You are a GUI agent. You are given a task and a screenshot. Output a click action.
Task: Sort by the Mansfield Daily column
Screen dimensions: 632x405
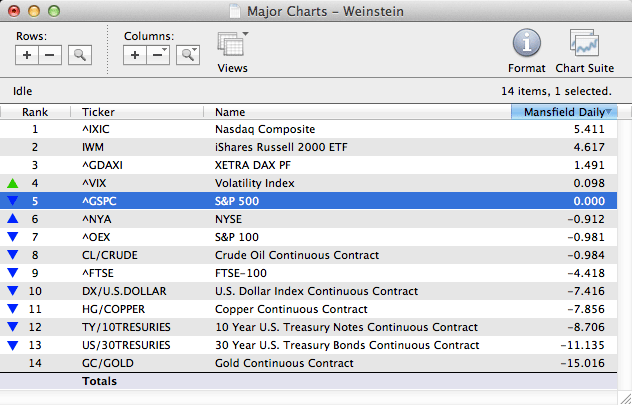click(564, 112)
